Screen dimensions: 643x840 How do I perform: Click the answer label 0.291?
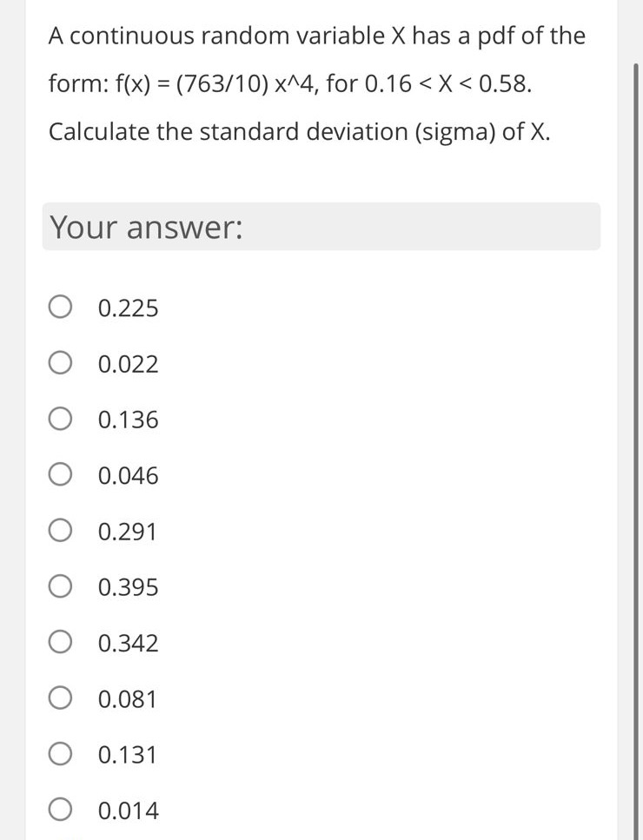(129, 531)
